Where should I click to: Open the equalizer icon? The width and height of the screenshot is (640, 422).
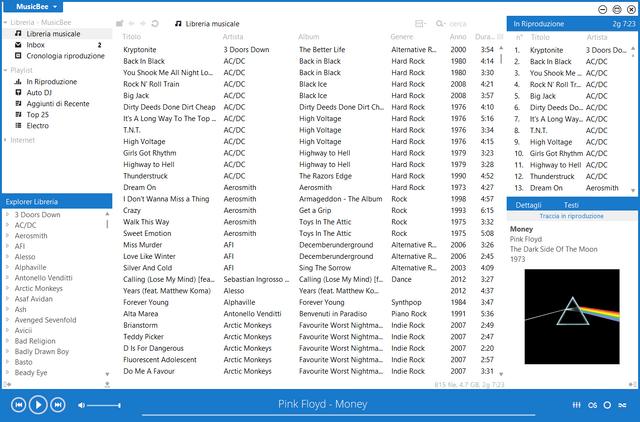point(576,405)
